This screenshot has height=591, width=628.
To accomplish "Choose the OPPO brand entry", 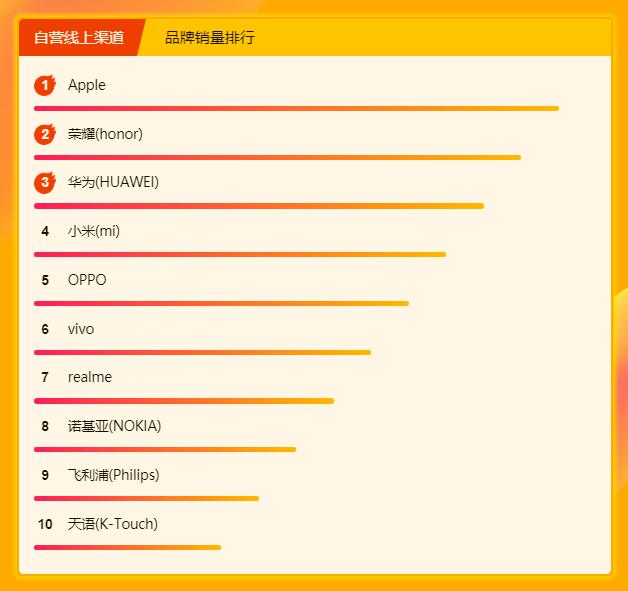I will 87,279.
